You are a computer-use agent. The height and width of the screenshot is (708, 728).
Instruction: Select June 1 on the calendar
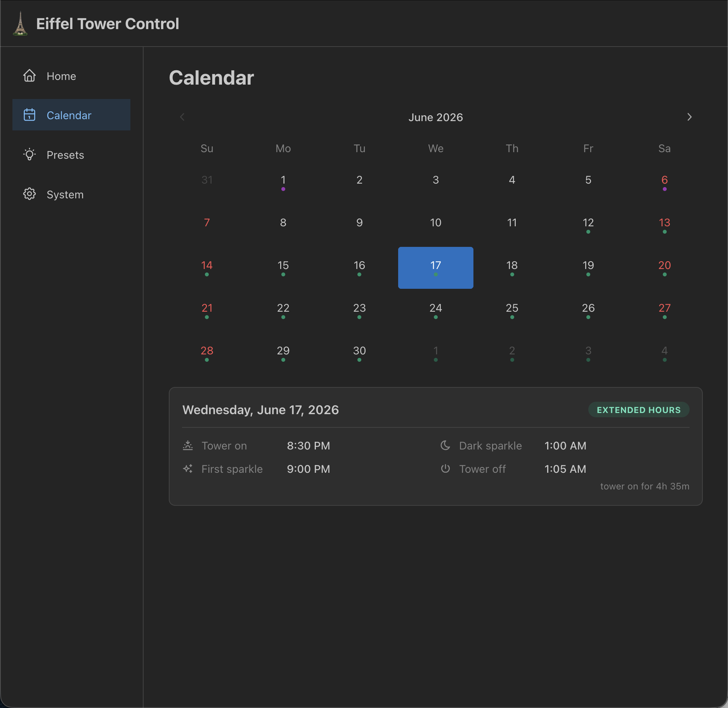click(283, 182)
